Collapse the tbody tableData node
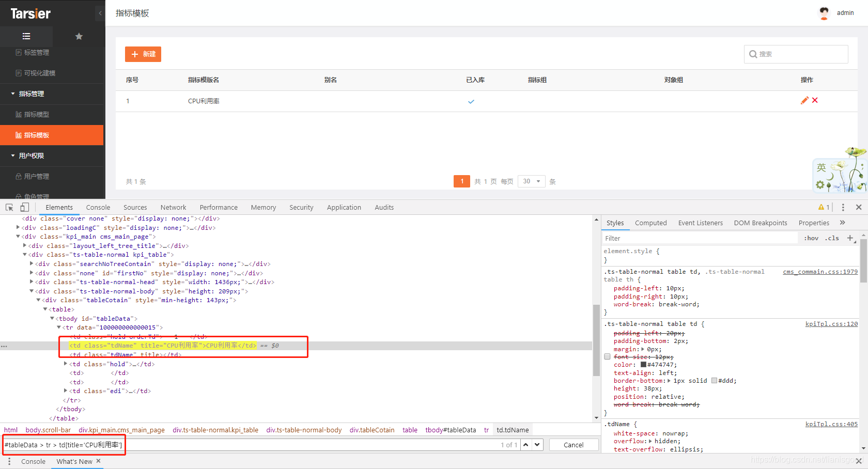 click(52, 318)
